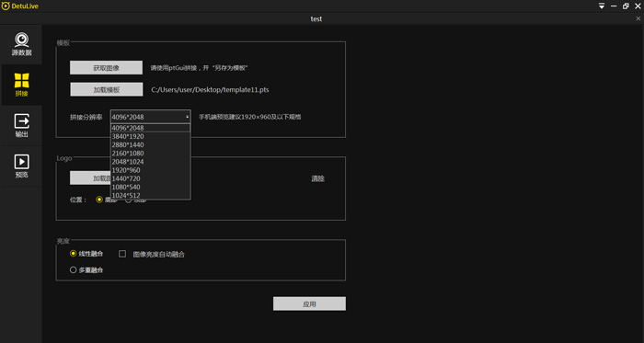
Task: Choose 1920*960 resolution option
Action: pyautogui.click(x=150, y=170)
